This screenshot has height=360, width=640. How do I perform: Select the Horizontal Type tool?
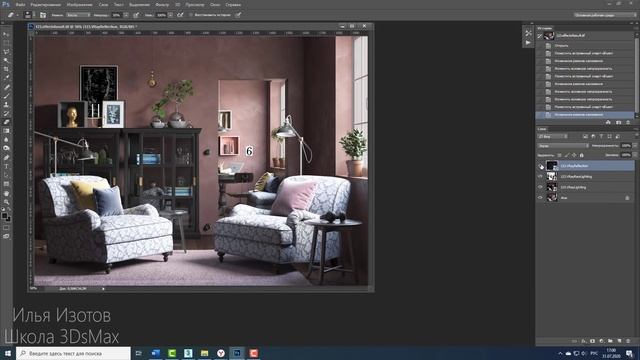[x=6, y=166]
